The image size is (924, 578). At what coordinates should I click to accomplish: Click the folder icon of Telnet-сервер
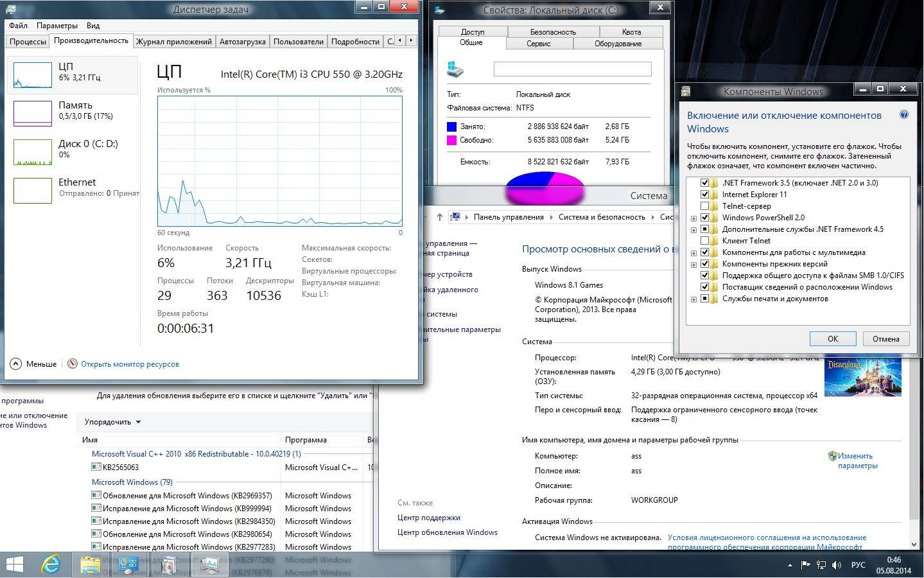click(x=714, y=206)
